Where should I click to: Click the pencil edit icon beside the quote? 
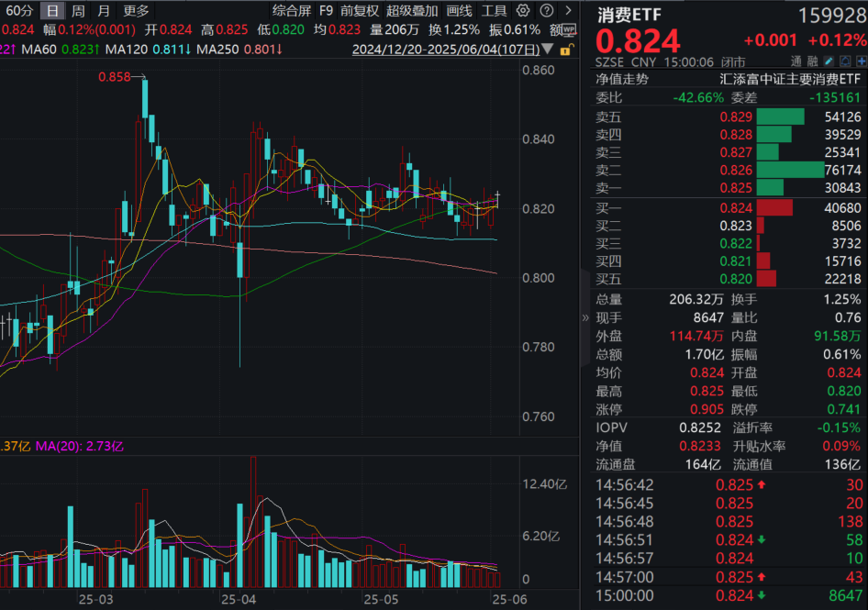(829, 61)
